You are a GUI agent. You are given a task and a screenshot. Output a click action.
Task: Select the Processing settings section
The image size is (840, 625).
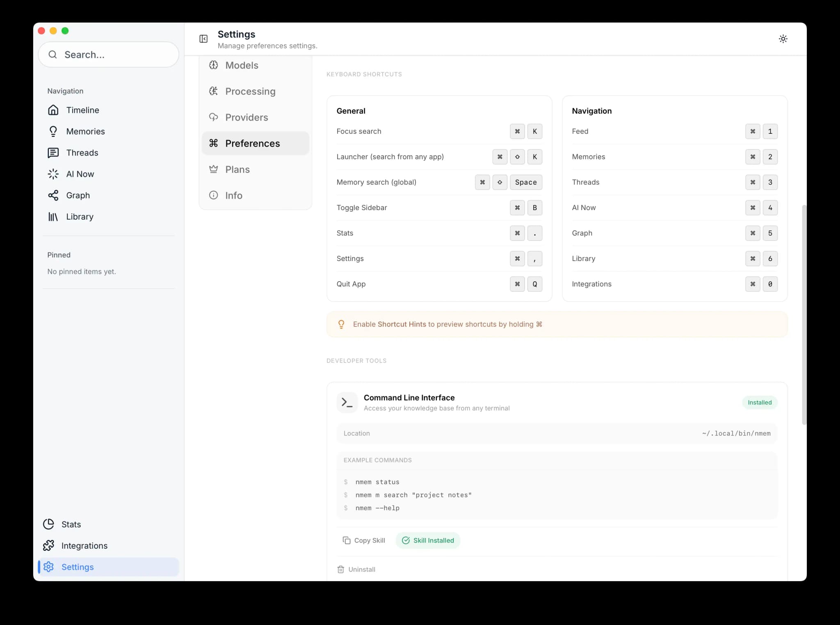tap(250, 91)
